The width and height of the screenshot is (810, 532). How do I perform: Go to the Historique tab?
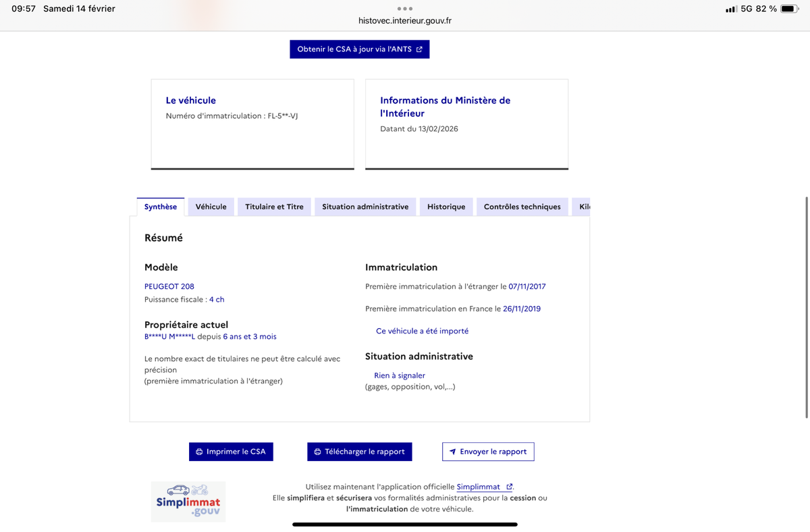click(446, 207)
